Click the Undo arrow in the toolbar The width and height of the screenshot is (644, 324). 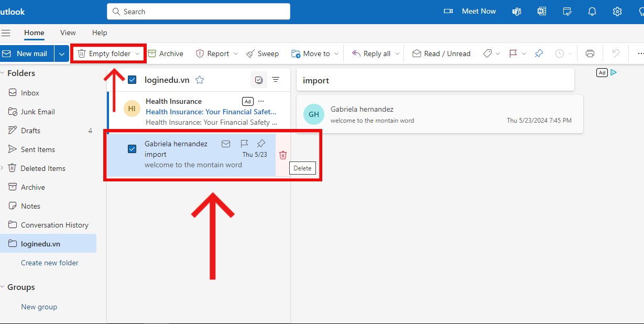[616, 53]
